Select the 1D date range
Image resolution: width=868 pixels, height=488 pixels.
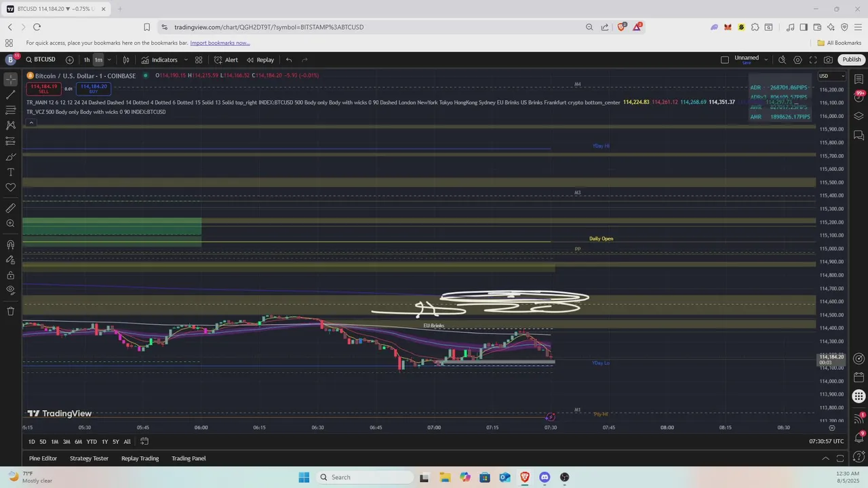pyautogui.click(x=32, y=442)
